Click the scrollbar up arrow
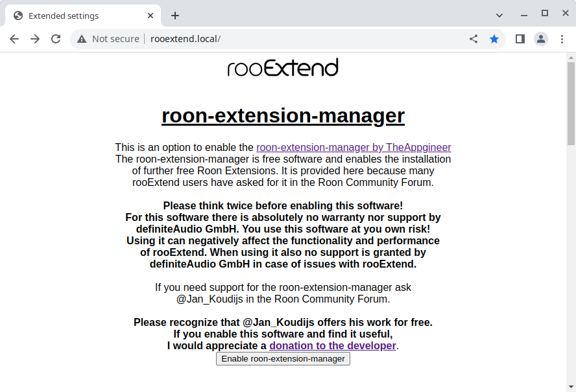Screen dimensions: 576x392 571,58
